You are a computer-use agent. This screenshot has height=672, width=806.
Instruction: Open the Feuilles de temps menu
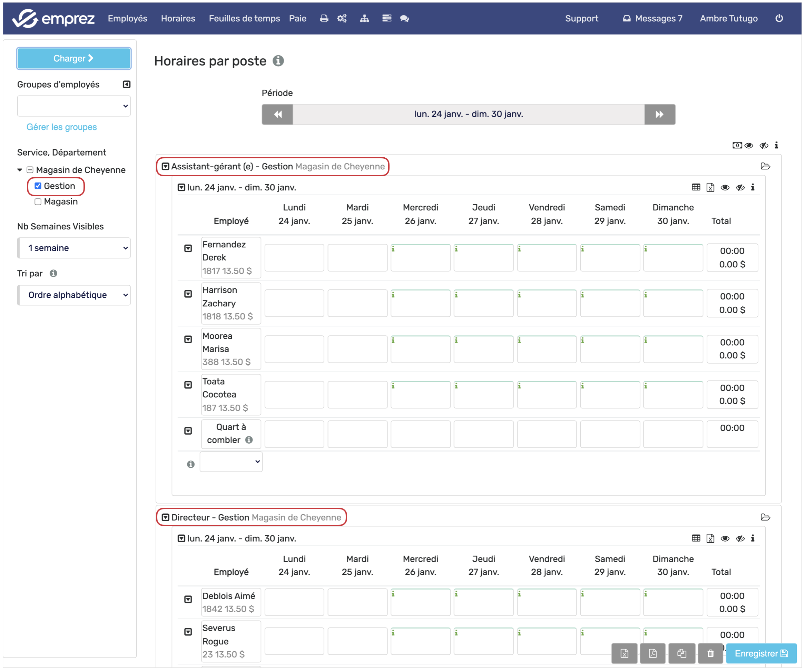point(244,18)
